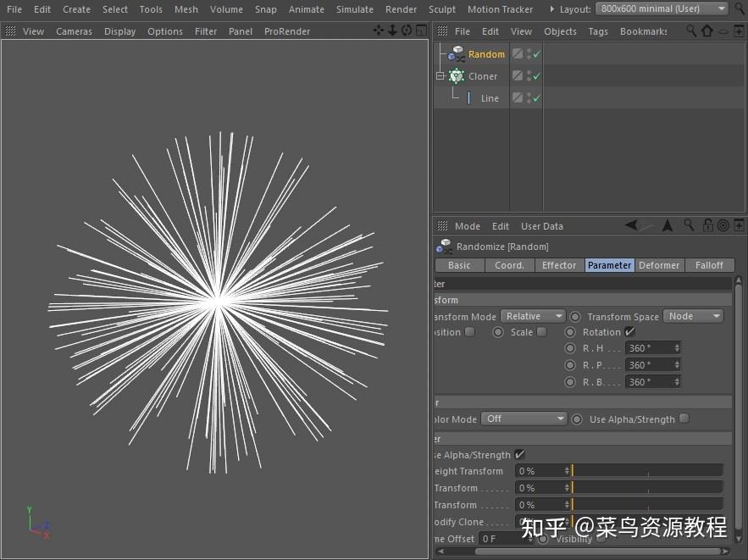Toggle the viewport maximize view icon

[x=421, y=31]
